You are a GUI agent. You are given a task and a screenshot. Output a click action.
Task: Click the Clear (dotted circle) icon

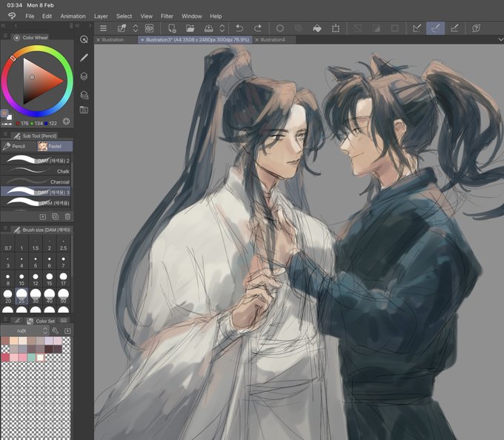pyautogui.click(x=280, y=28)
